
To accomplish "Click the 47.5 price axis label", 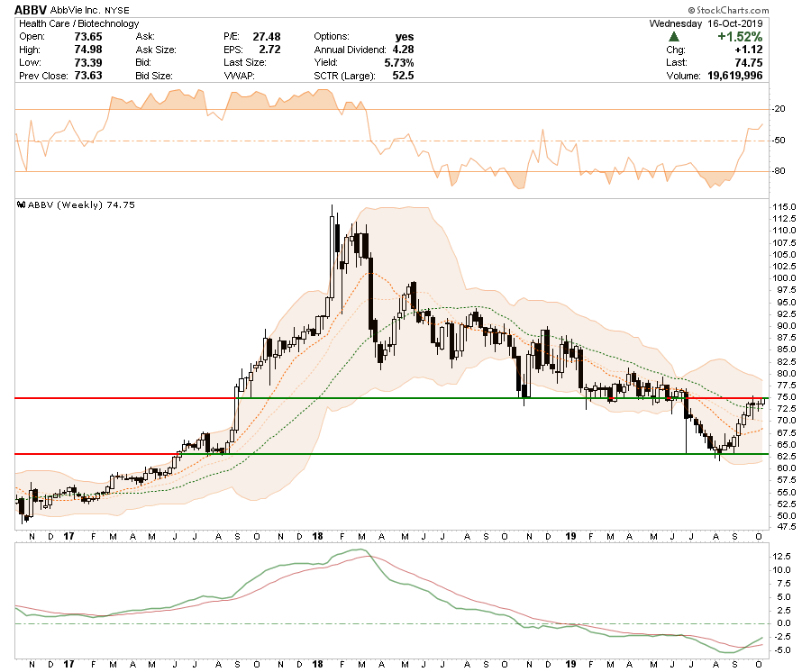I will (x=784, y=527).
